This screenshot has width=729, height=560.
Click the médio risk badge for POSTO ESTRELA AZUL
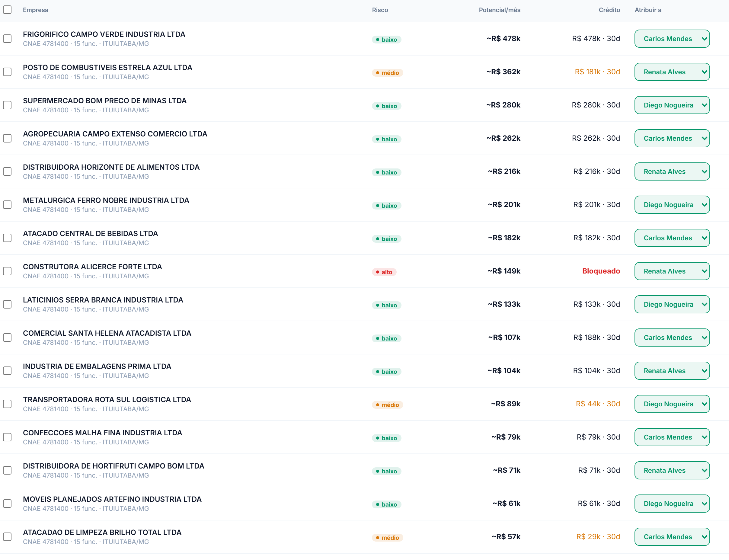pyautogui.click(x=387, y=73)
